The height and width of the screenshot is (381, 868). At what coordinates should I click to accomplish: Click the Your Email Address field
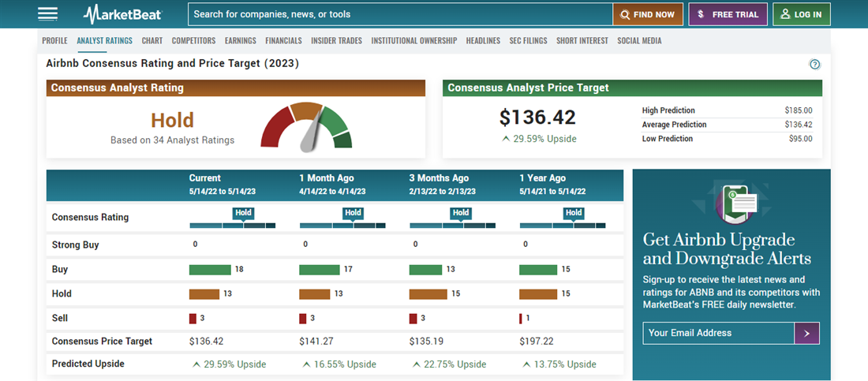coord(718,333)
